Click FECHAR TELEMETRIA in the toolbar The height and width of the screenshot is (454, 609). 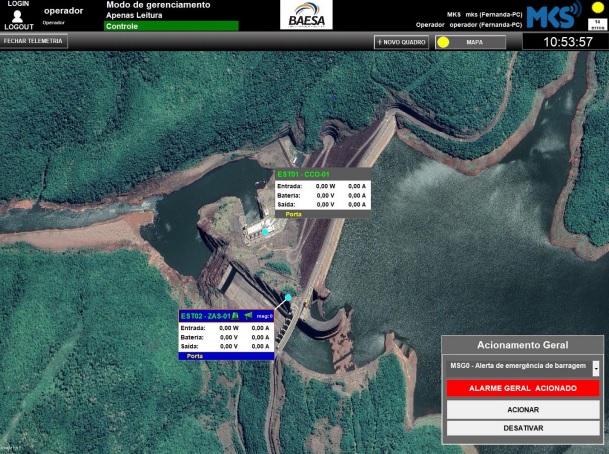tap(34, 42)
